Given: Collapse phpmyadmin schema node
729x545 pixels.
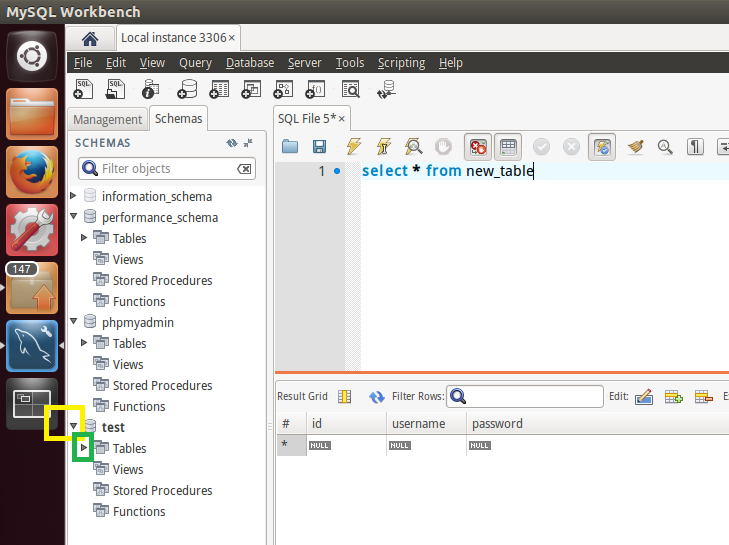Looking at the screenshot, I should (x=73, y=321).
